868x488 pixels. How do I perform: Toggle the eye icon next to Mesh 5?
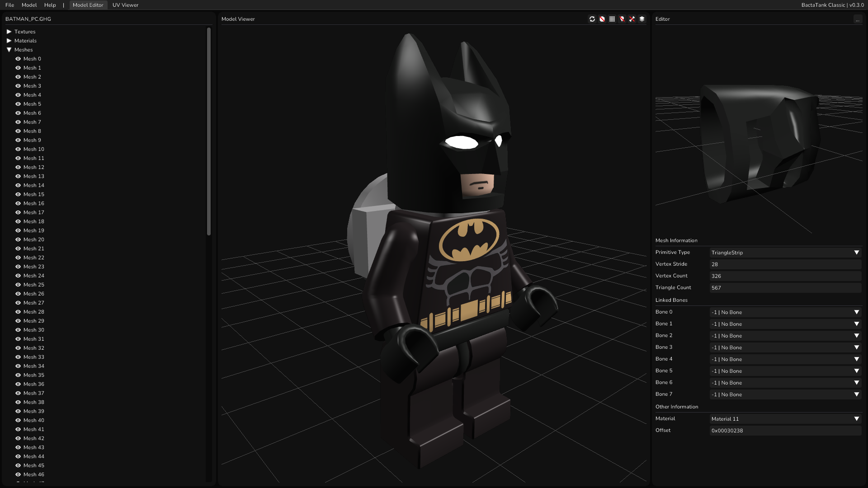pyautogui.click(x=18, y=104)
